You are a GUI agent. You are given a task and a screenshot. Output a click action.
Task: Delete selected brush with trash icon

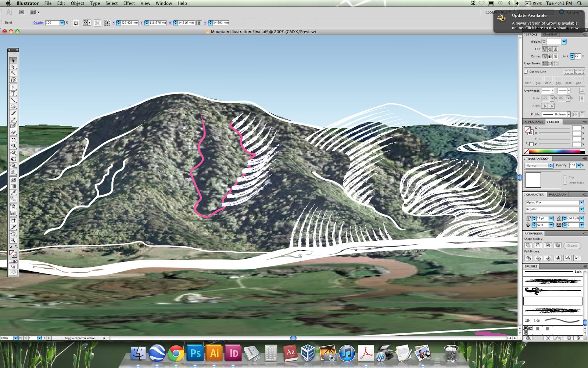click(x=578, y=338)
